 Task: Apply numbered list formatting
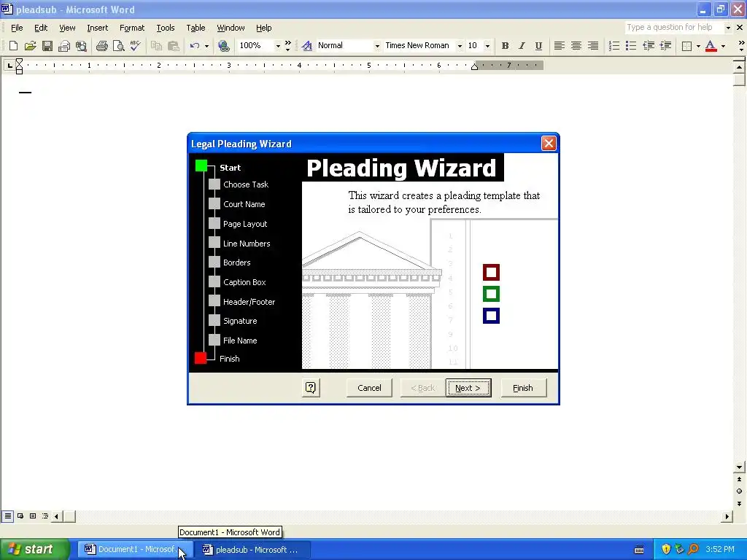pyautogui.click(x=614, y=46)
